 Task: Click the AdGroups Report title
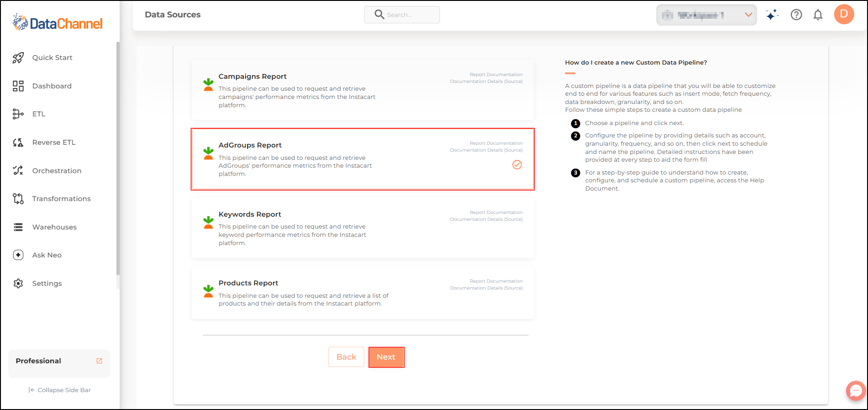[250, 145]
